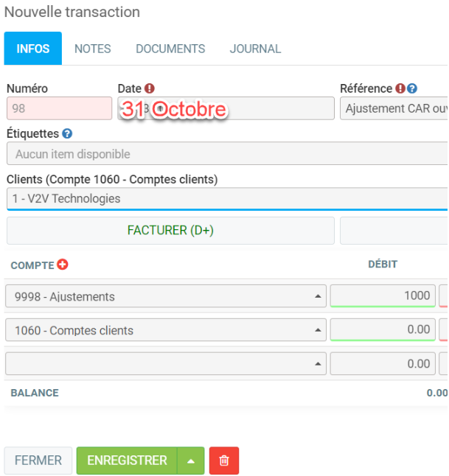The width and height of the screenshot is (449, 476).
Task: Open the JOURNAL tab
Action: click(x=255, y=49)
